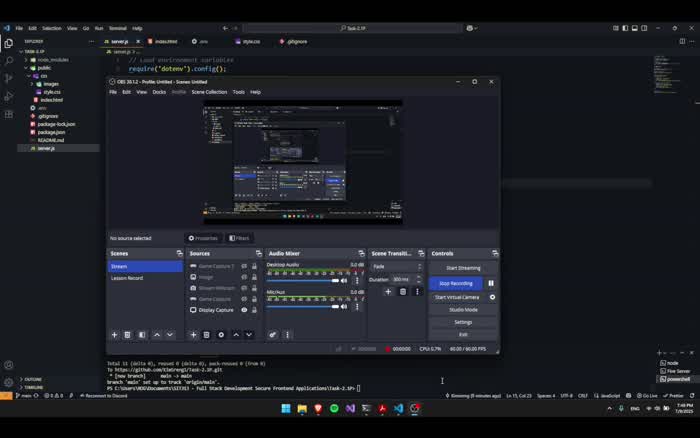Click the Stop Recording button
This screenshot has width=700, height=438.
(x=456, y=283)
